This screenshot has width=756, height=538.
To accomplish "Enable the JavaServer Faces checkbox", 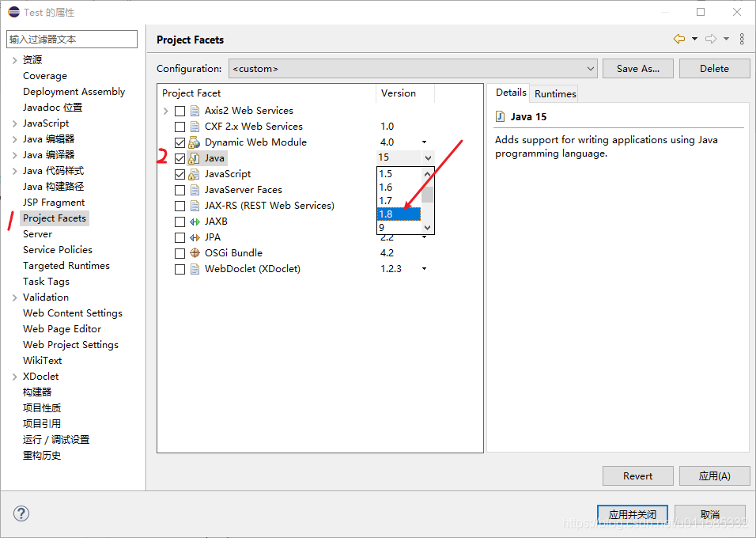I will (180, 190).
